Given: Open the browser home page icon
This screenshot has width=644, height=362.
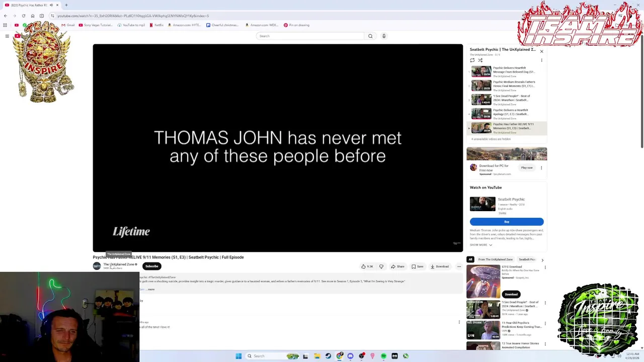Looking at the screenshot, I should (x=33, y=16).
